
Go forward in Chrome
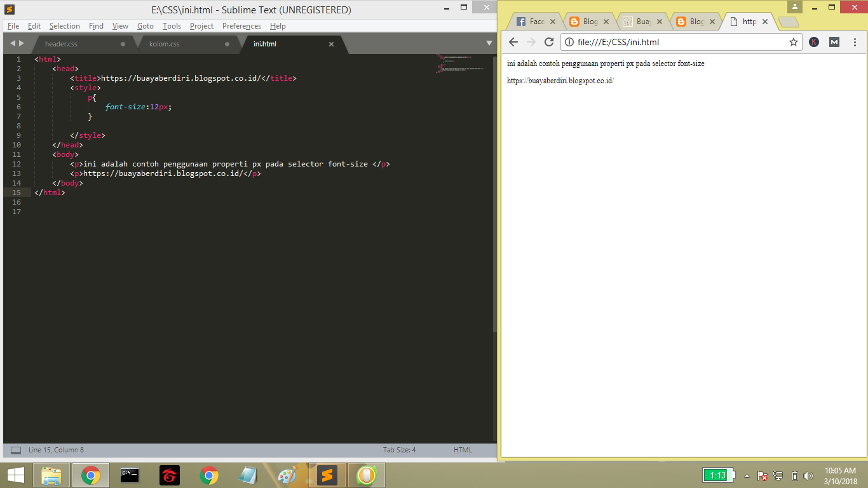point(531,42)
